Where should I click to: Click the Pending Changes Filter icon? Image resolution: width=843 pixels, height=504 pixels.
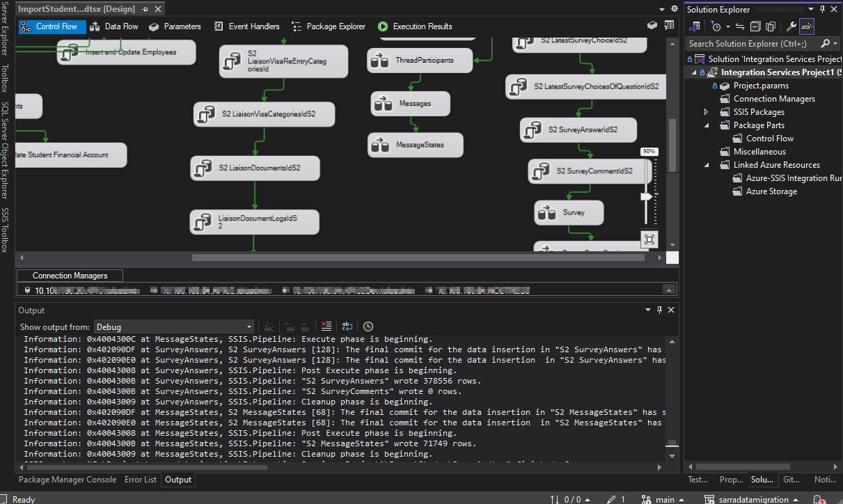pyautogui.click(x=715, y=26)
